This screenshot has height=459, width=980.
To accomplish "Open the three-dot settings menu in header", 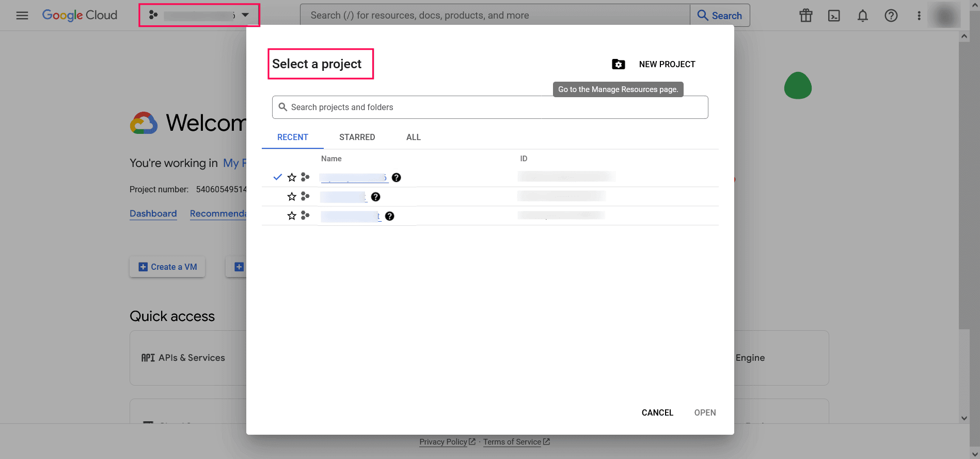I will click(919, 16).
